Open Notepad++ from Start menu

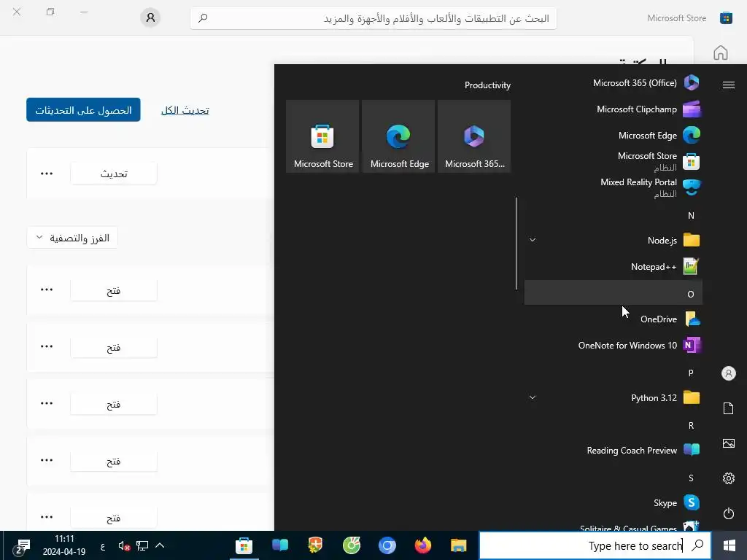coord(613,267)
